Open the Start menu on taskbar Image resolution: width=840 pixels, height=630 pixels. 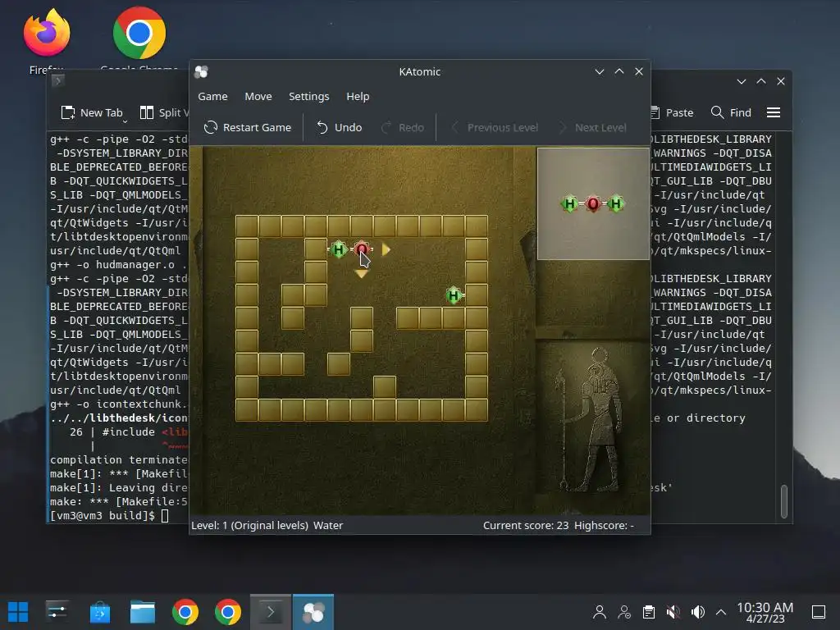pos(18,612)
